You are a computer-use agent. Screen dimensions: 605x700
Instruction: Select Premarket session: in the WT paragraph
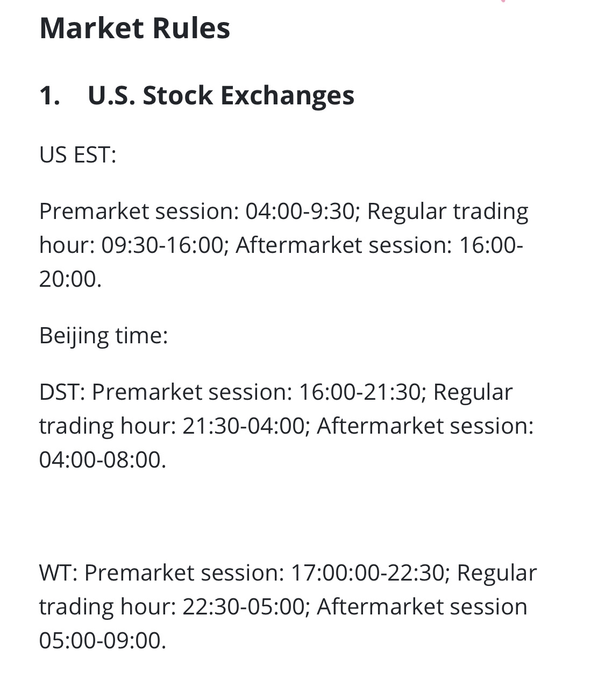tap(184, 572)
